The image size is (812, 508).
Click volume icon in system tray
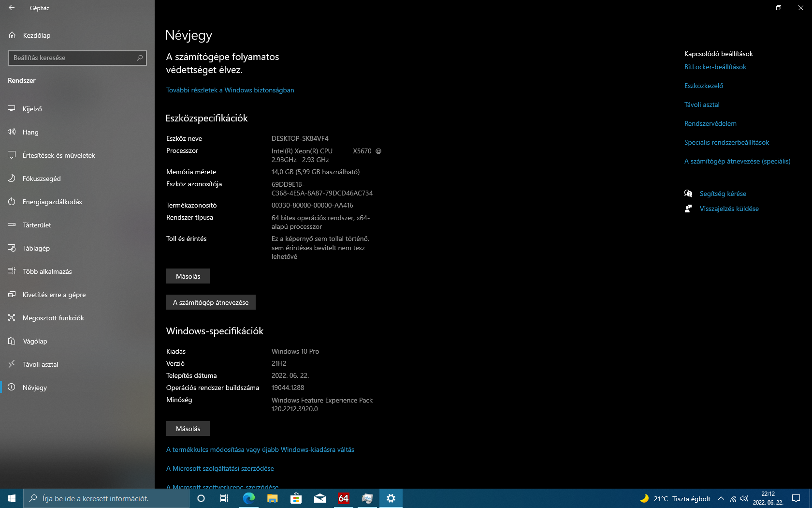[x=744, y=499]
